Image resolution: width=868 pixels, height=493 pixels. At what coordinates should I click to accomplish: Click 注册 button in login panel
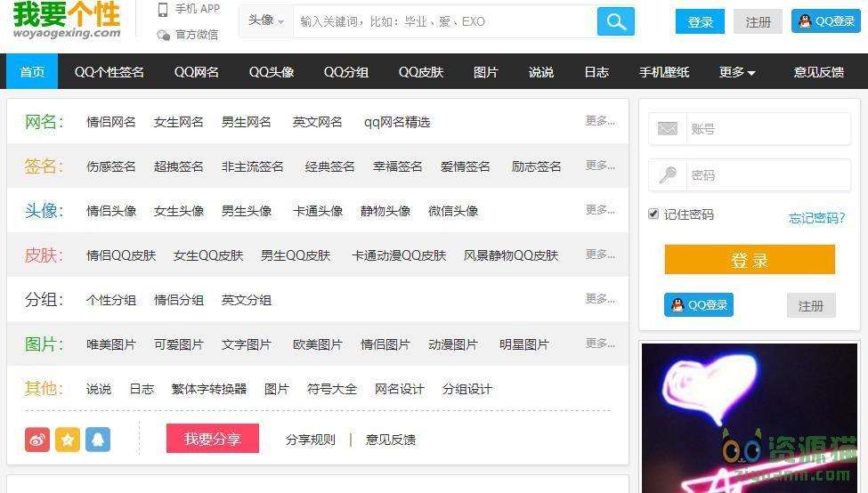[811, 305]
